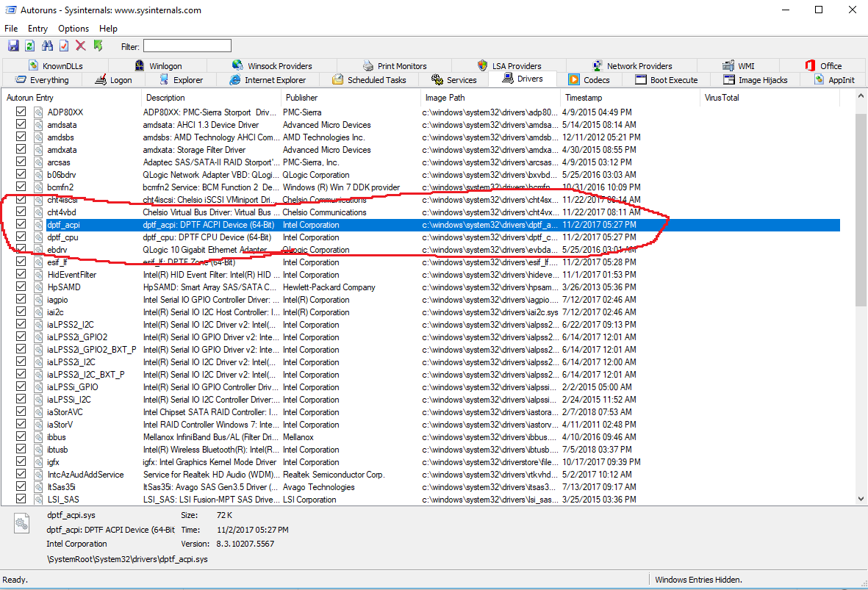
Task: Open the File menu
Action: point(11,28)
